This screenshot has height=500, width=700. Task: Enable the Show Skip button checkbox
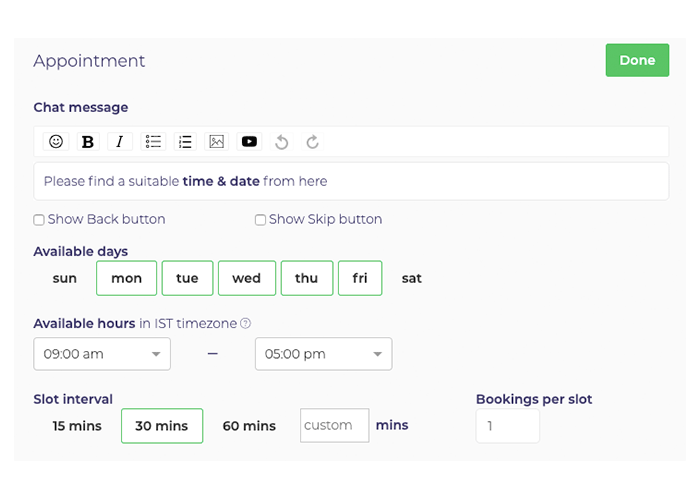(x=260, y=220)
